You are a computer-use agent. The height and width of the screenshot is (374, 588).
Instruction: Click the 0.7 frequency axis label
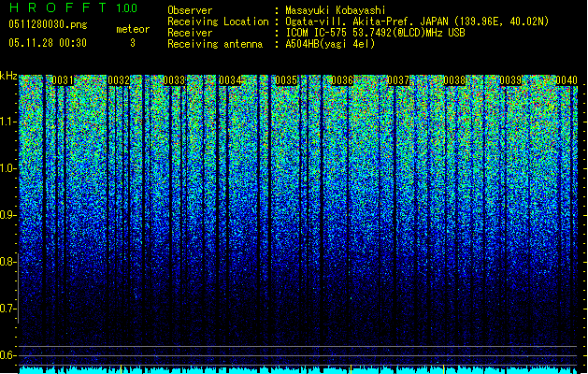8,309
